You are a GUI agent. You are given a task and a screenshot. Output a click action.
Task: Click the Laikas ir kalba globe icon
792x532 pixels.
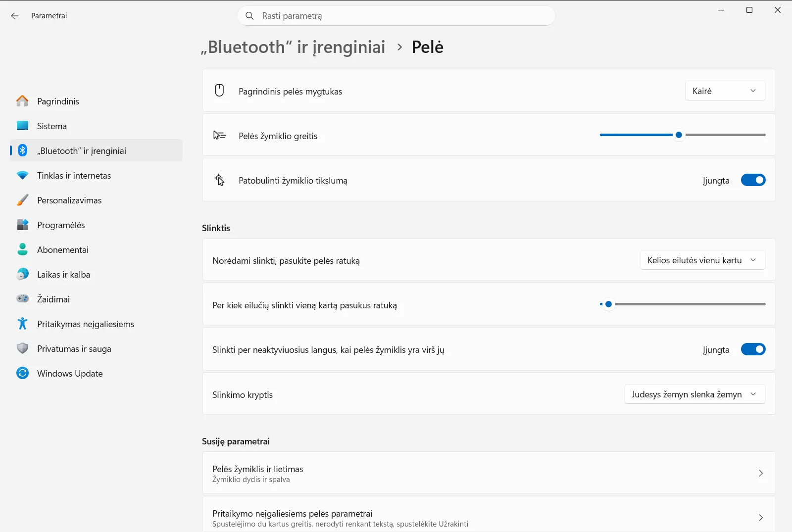tap(22, 274)
